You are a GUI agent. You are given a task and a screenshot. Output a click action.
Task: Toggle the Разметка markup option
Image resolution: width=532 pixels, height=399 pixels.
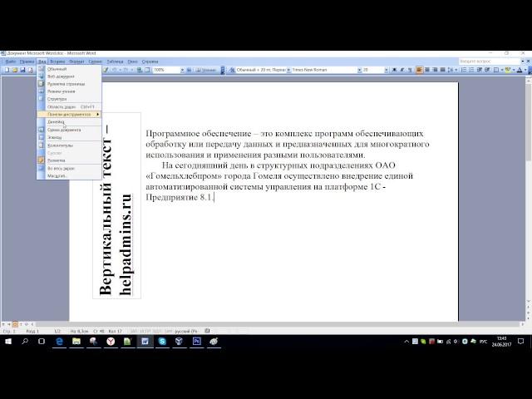(x=57, y=160)
